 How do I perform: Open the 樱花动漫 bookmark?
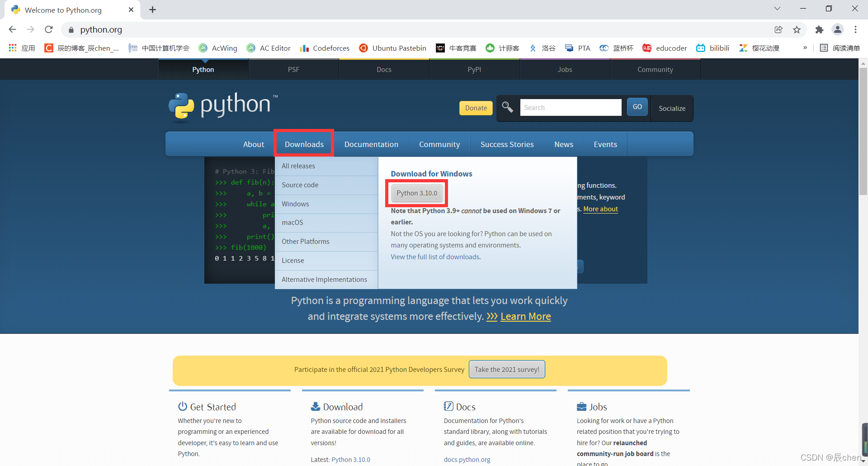[759, 48]
